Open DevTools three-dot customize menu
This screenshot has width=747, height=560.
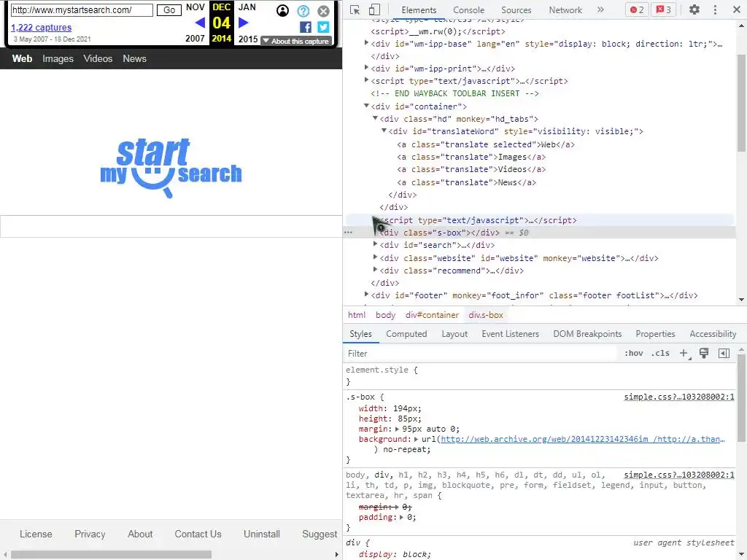715,9
